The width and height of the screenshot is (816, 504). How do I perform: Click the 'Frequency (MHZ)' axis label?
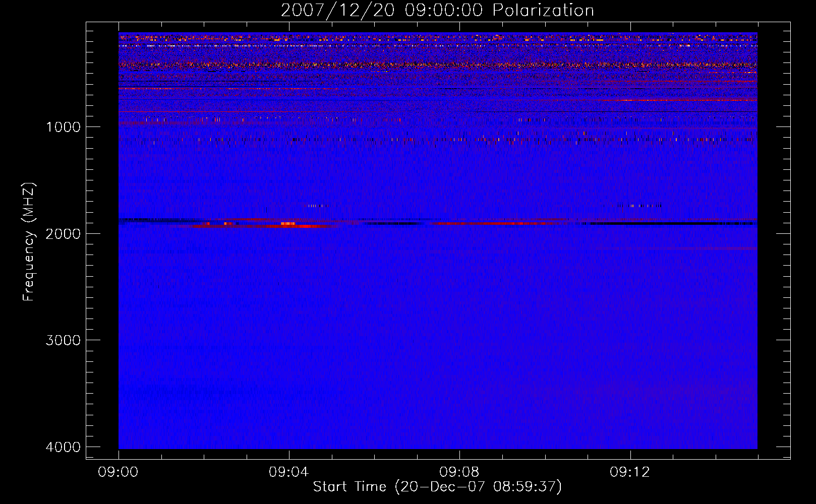(x=29, y=242)
